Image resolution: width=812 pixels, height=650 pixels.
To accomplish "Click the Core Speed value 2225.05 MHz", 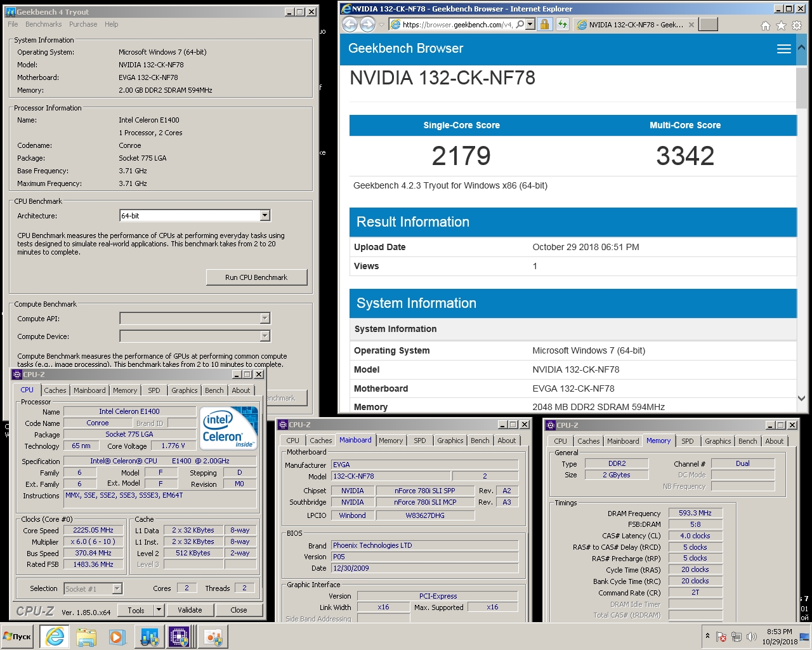I will (93, 530).
